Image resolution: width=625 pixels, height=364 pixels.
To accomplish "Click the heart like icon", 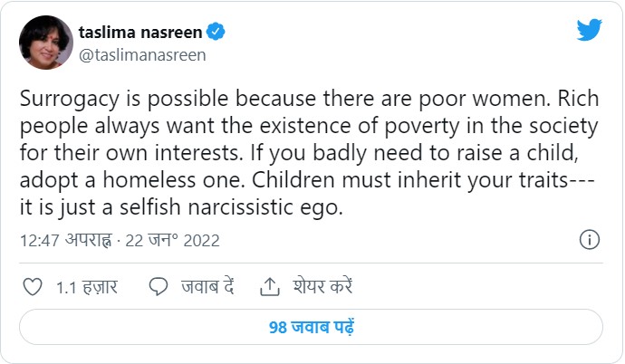I will pyautogui.click(x=33, y=287).
